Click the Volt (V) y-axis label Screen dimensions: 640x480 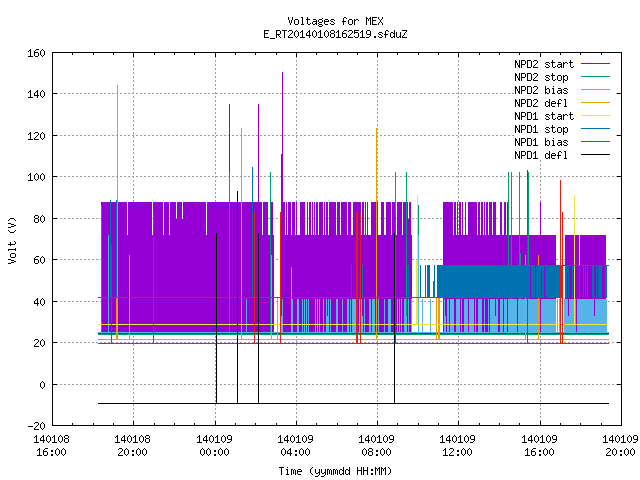point(12,240)
